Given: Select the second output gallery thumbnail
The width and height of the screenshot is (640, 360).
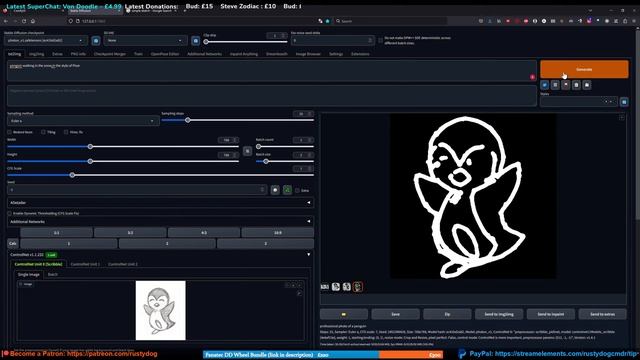Looking at the screenshot, I should (336, 287).
